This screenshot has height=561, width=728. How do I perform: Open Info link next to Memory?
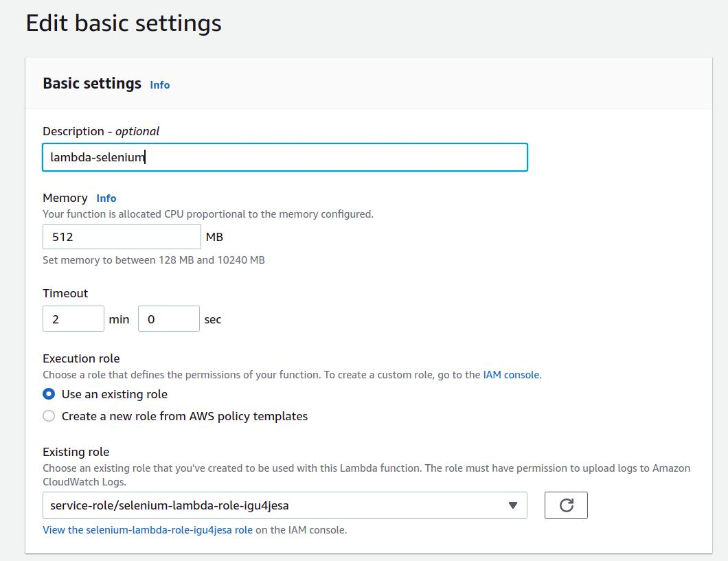(x=106, y=198)
